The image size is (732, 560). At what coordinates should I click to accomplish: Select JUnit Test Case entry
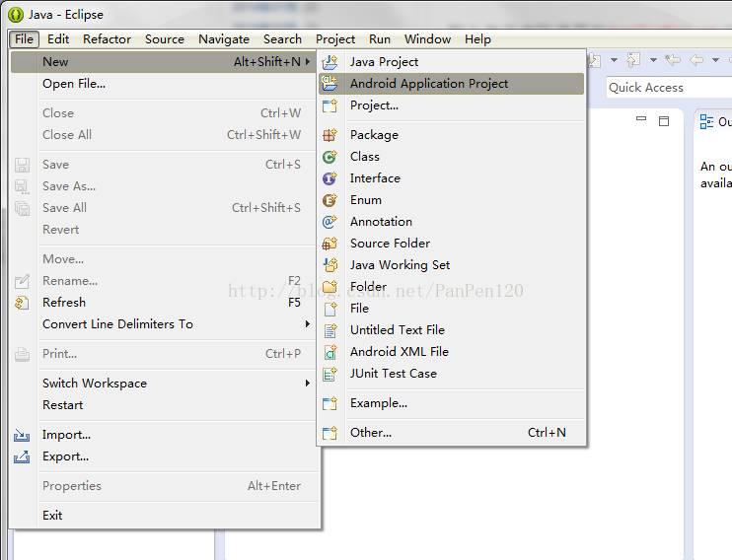tap(452, 374)
